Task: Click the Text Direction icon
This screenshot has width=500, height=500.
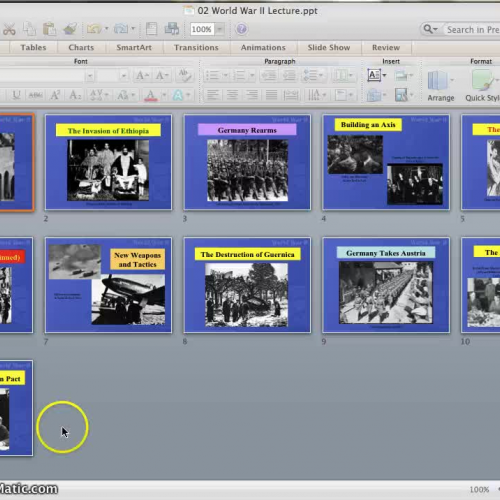Action: 313,95
